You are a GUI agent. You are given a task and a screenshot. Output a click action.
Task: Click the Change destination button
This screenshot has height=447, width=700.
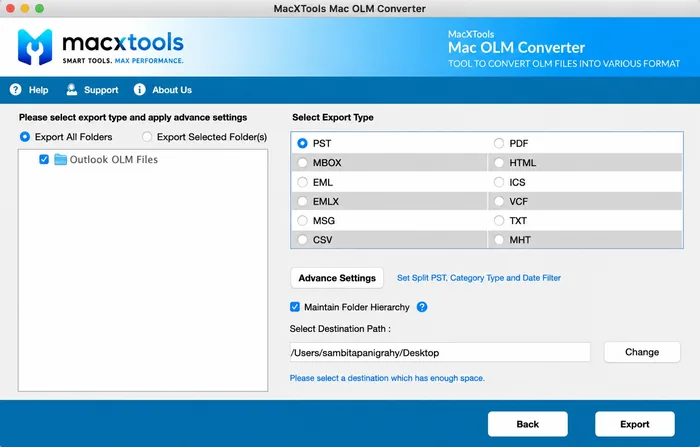[642, 352]
